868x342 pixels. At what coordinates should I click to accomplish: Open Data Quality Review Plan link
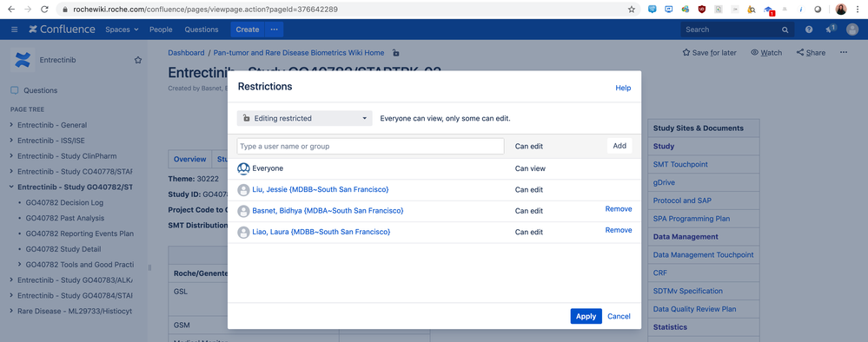click(695, 309)
